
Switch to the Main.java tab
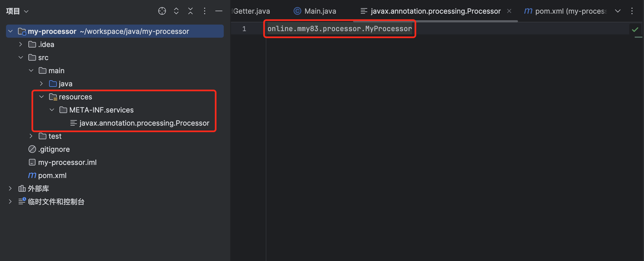[x=315, y=11]
